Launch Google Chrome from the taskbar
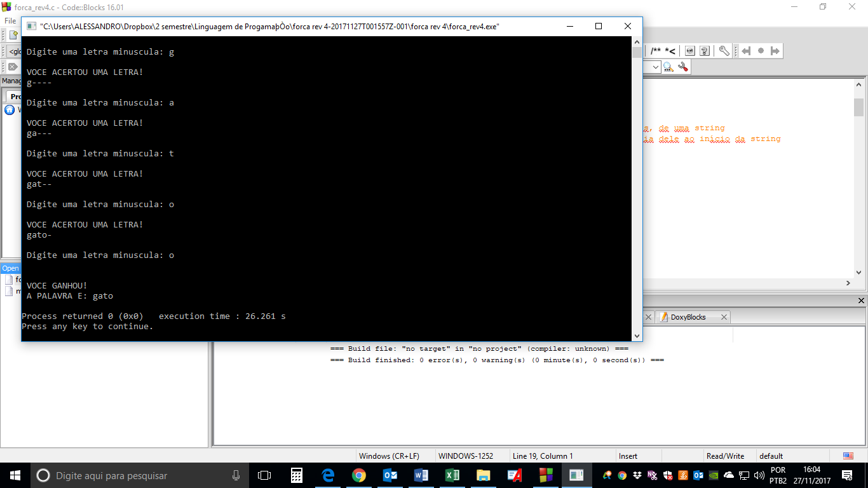This screenshot has width=868, height=488. [x=359, y=475]
